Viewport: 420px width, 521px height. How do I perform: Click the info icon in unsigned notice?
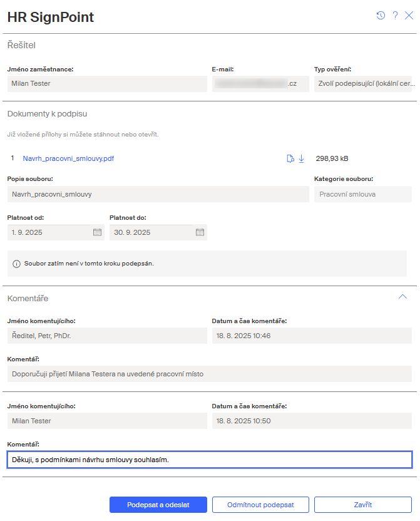16,264
